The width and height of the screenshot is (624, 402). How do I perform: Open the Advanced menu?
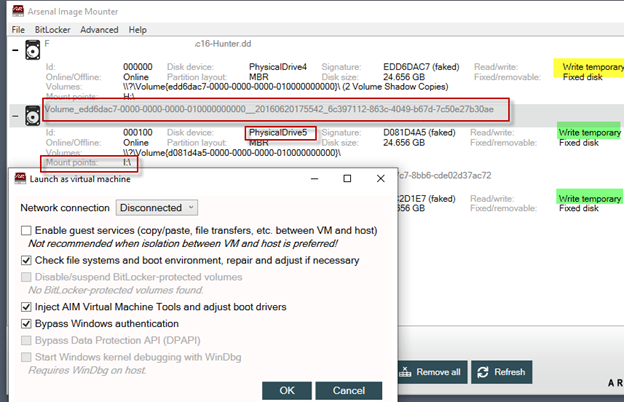point(99,30)
